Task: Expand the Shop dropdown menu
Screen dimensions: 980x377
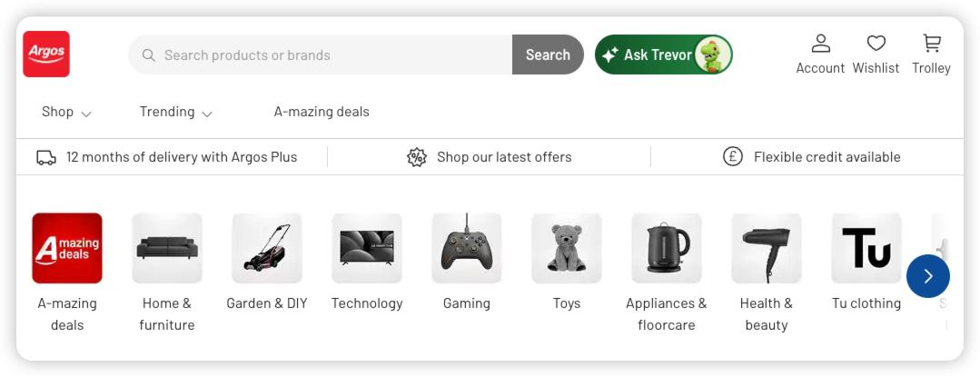Action: point(66,112)
